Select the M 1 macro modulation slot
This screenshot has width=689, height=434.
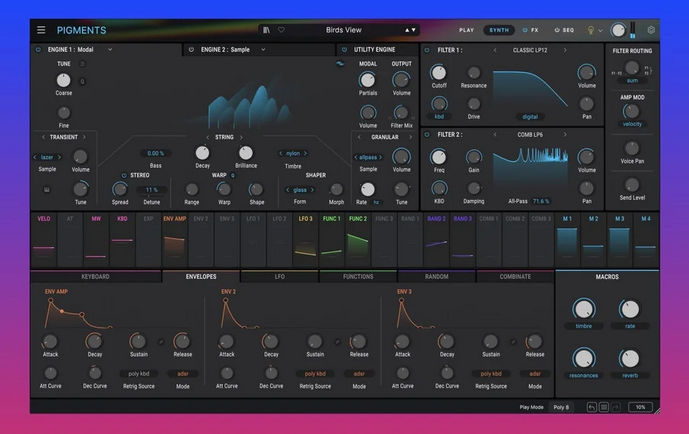(567, 240)
